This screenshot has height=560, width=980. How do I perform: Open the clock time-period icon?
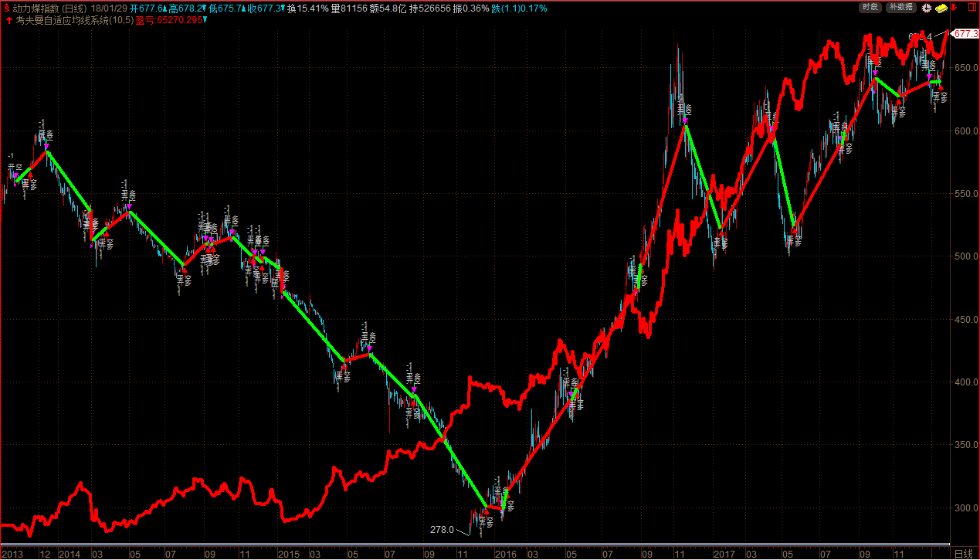(926, 8)
